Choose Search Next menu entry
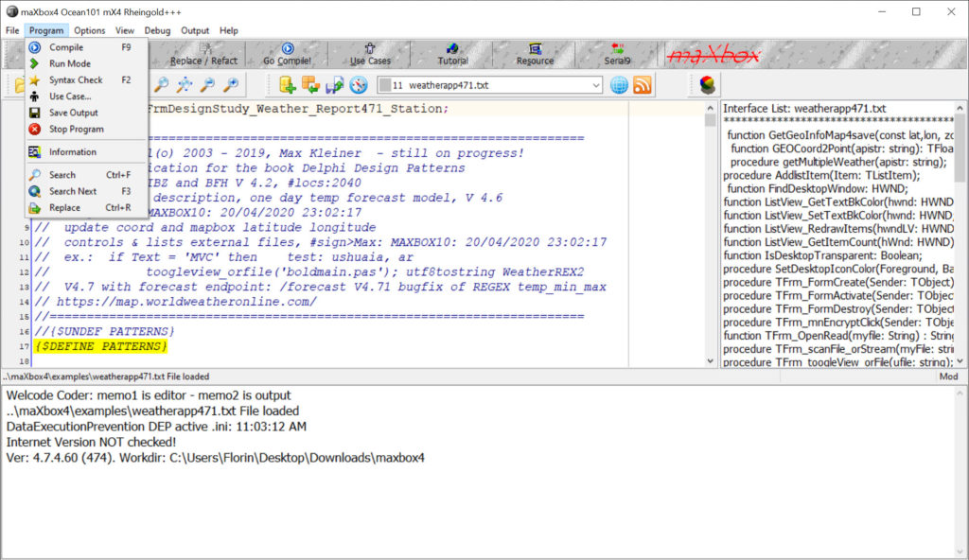The image size is (969, 560). pos(86,192)
